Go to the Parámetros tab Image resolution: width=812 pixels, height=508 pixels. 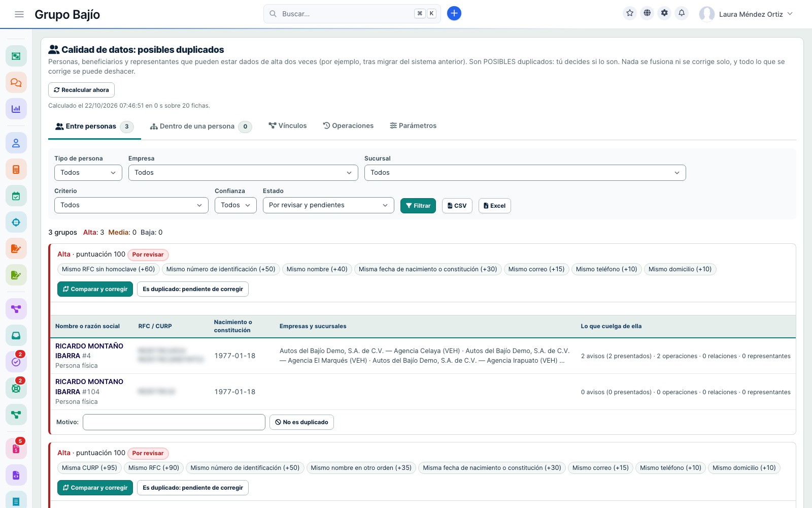click(413, 126)
